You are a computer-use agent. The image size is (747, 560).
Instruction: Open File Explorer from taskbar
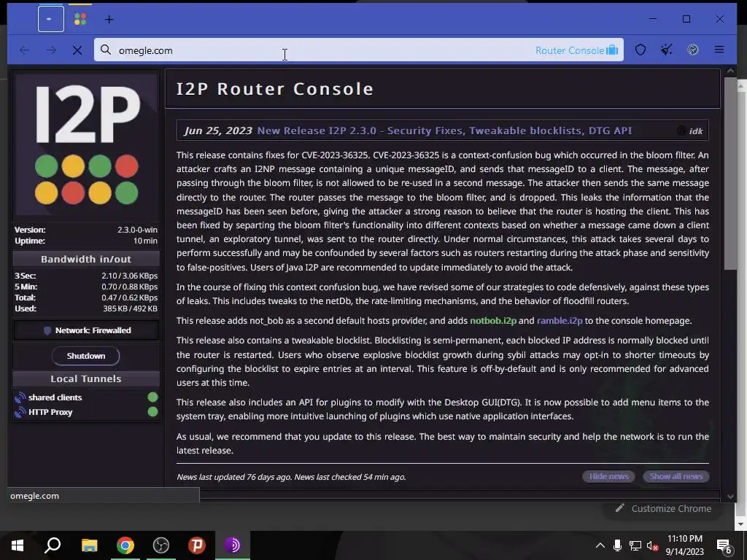(x=89, y=545)
